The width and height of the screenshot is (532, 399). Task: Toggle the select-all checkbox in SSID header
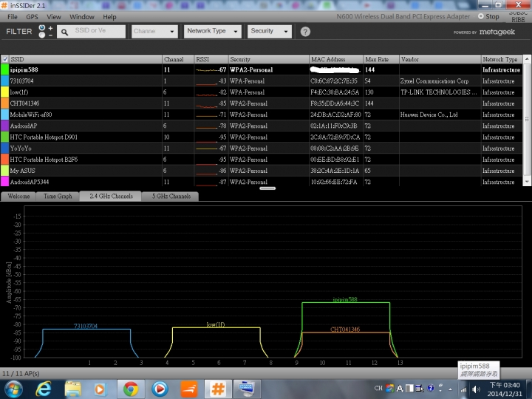point(4,59)
